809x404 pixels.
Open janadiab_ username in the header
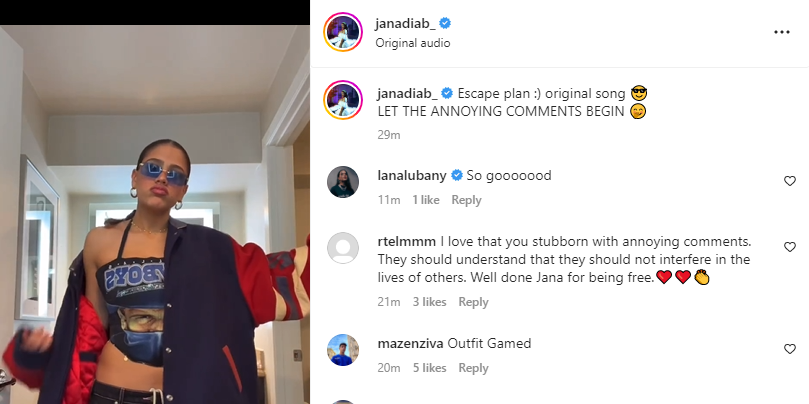(x=406, y=23)
